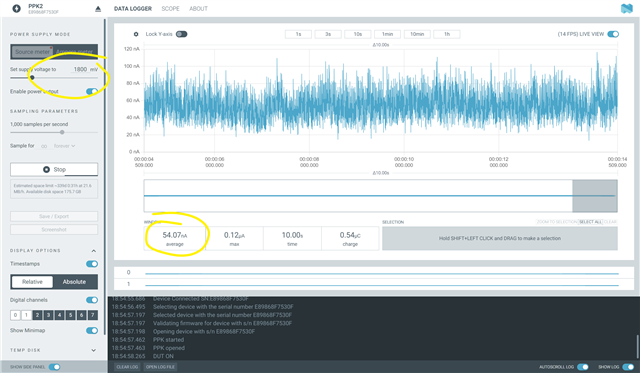Set chart window to 10s
Screen dimensions: 640x373
point(358,34)
